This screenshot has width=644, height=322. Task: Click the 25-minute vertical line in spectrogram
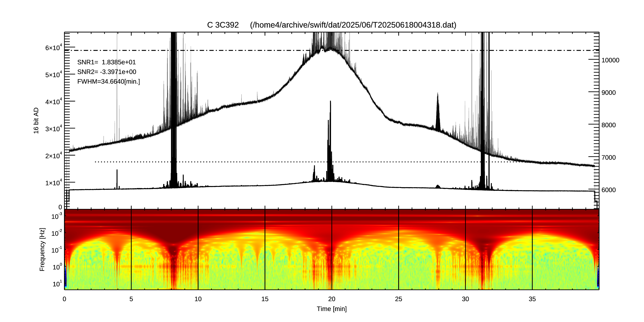tap(399, 249)
